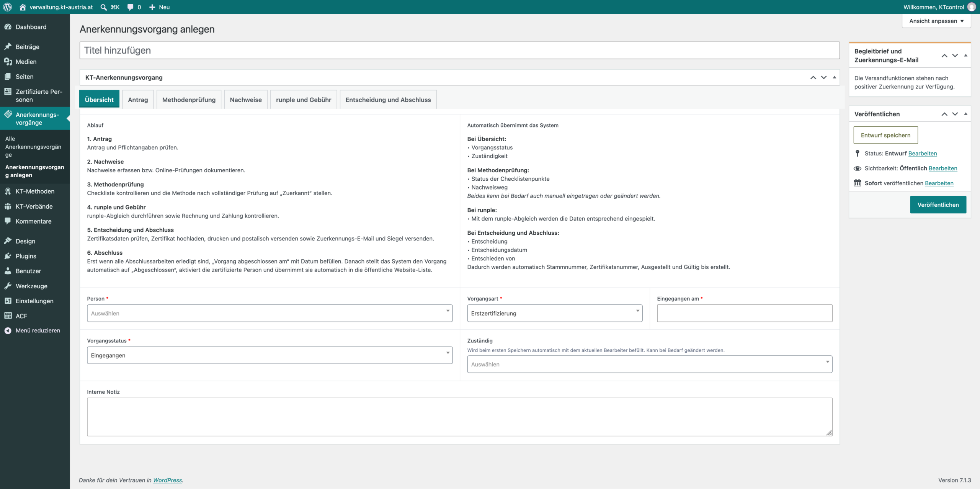Expand Ansicht anpassen options

(x=936, y=21)
